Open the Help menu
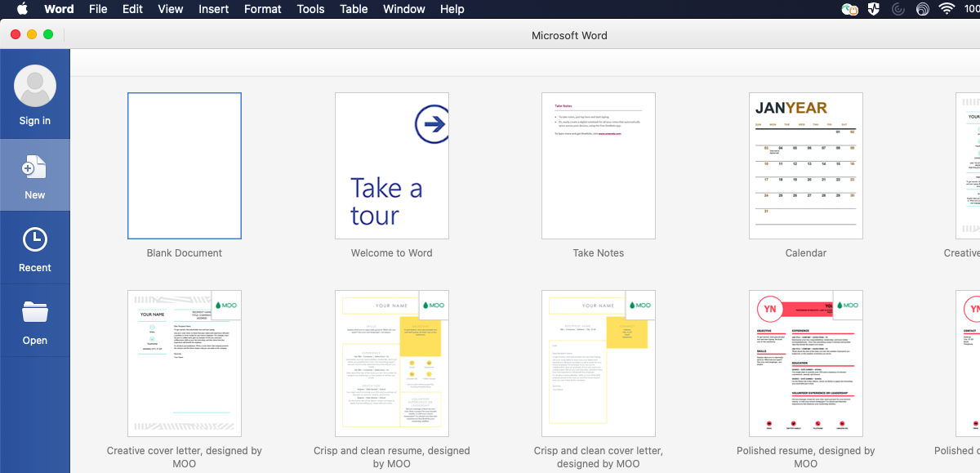The image size is (980, 473). click(452, 9)
